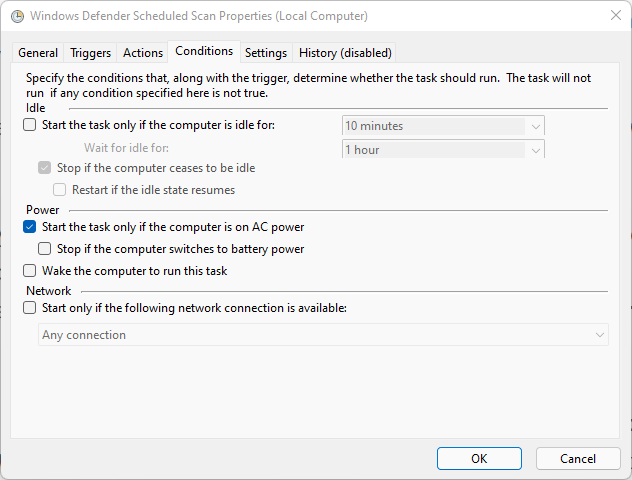Confirm changes with the OK button
This screenshot has height=480, width=632.
479,459
